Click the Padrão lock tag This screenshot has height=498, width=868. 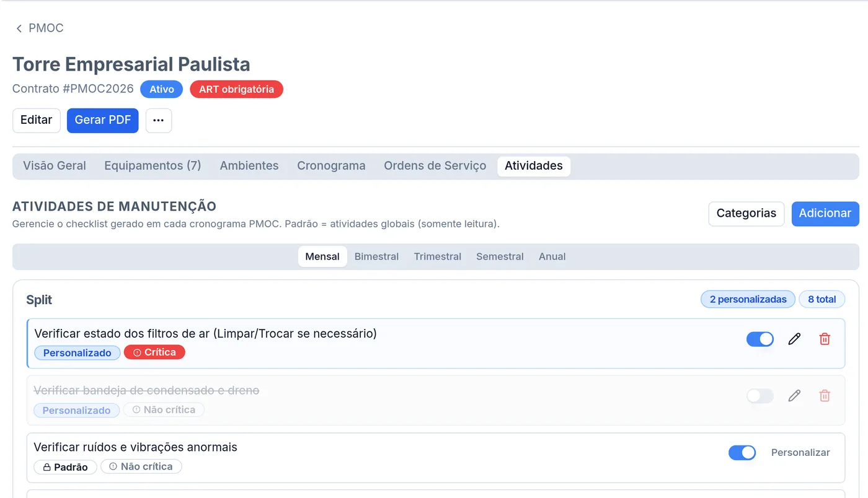[65, 467]
